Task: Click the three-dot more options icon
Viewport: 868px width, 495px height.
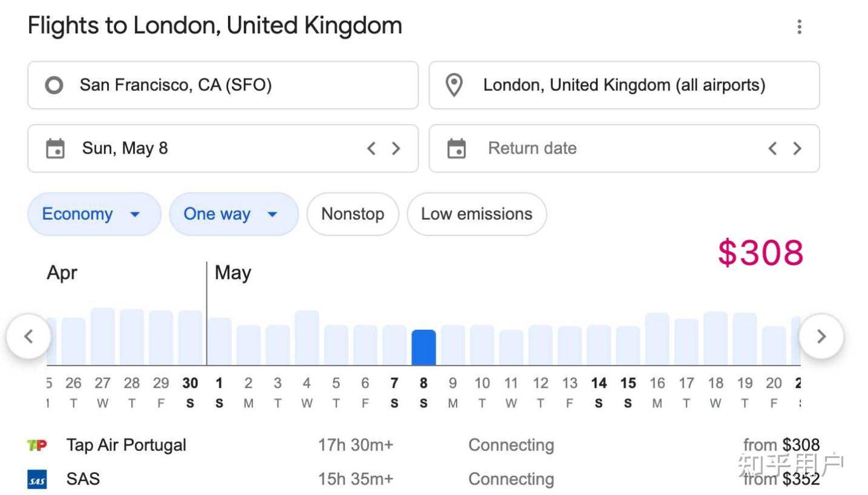Action: (x=799, y=27)
